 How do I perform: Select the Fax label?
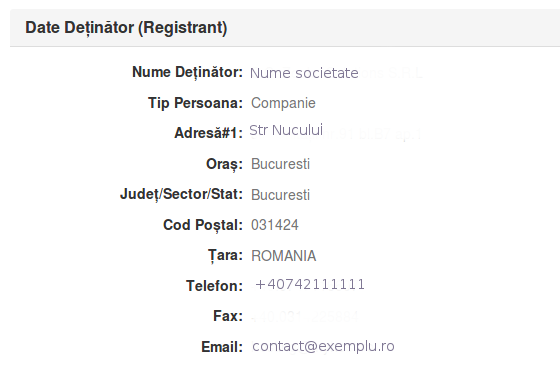click(228, 316)
